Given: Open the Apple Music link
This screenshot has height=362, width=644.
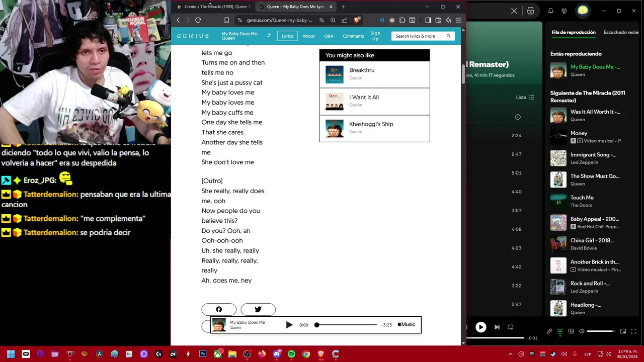Looking at the screenshot, I should tap(407, 325).
